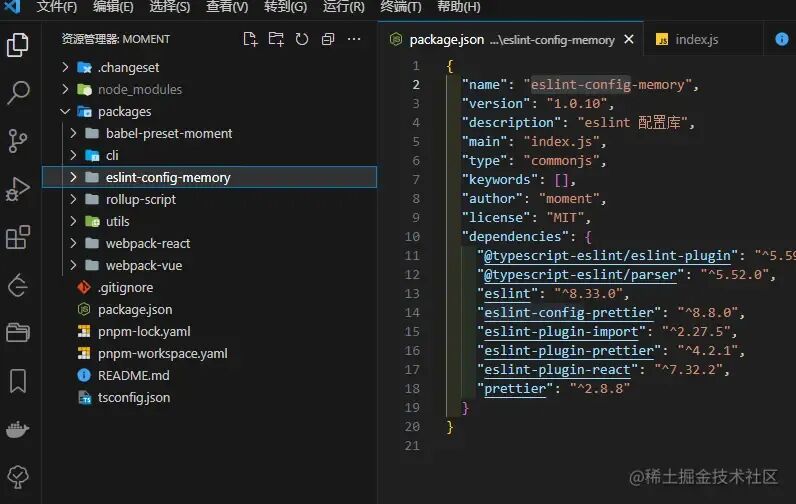796x504 pixels.
Task: Open the share arrow icon in activity bar
Action: coord(18,285)
